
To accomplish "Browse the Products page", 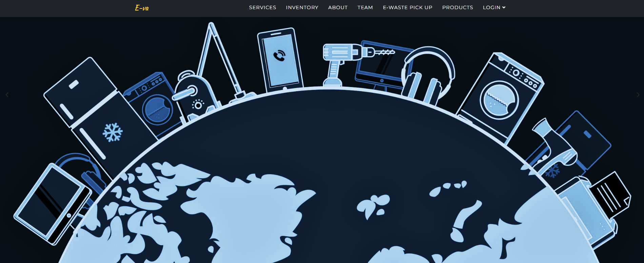I will click(458, 7).
